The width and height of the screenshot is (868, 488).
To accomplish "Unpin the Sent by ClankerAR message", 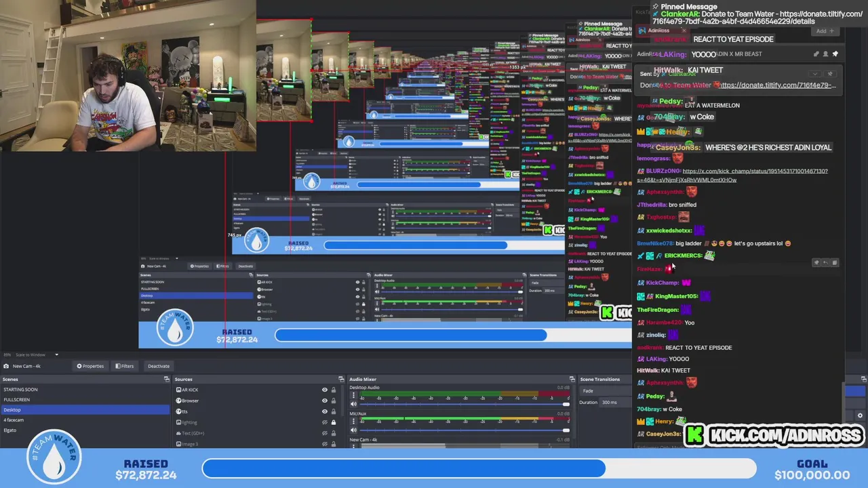I will [x=830, y=74].
